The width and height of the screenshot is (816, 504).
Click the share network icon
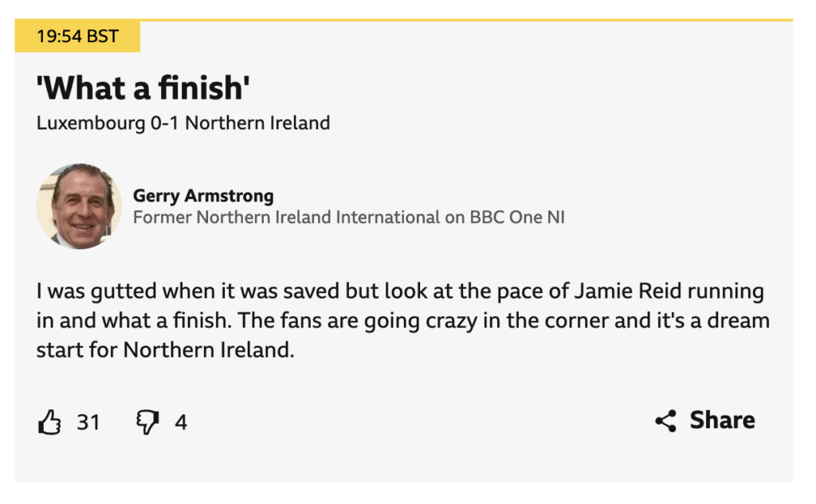(x=666, y=420)
